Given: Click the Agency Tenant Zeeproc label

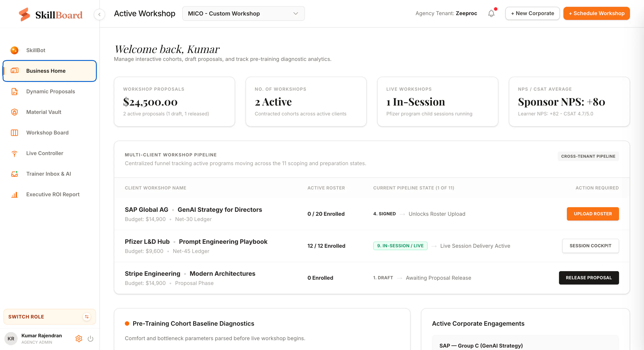Looking at the screenshot, I should tap(446, 13).
